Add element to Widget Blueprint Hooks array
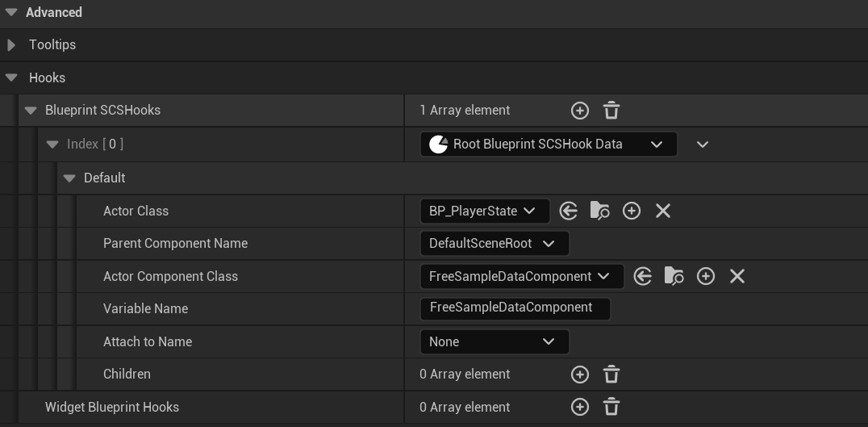This screenshot has width=868, height=427. click(579, 407)
